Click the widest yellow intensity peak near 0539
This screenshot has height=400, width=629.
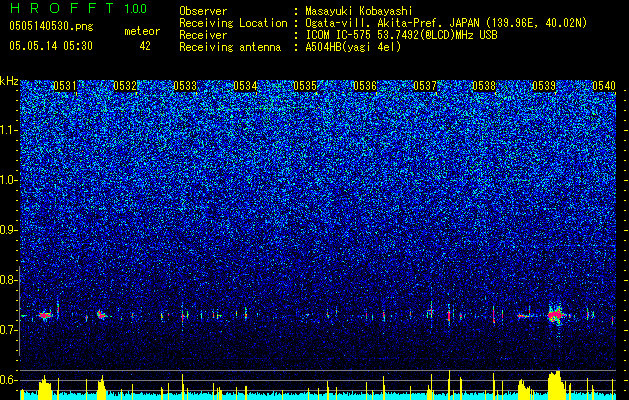[556, 384]
